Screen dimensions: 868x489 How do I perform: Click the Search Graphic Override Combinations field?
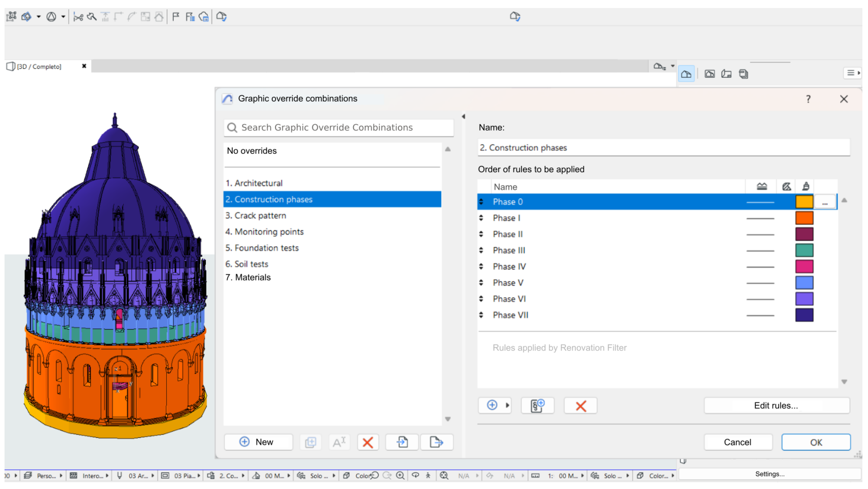tap(339, 128)
